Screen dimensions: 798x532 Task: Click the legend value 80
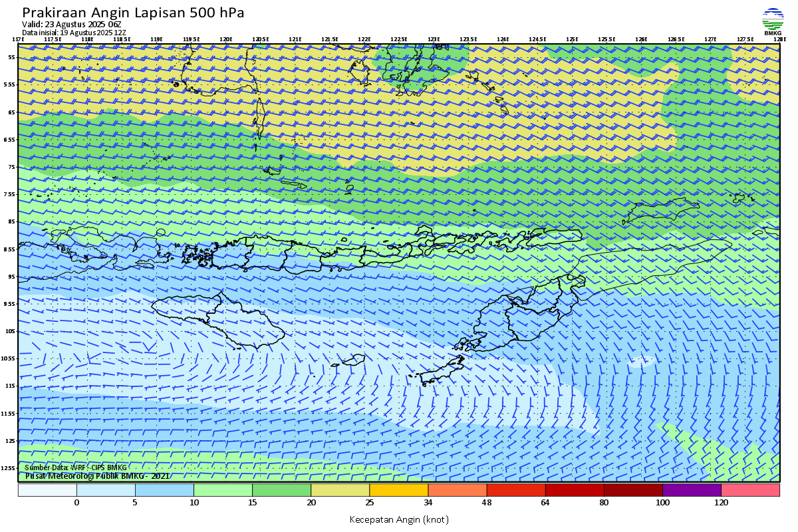603,503
